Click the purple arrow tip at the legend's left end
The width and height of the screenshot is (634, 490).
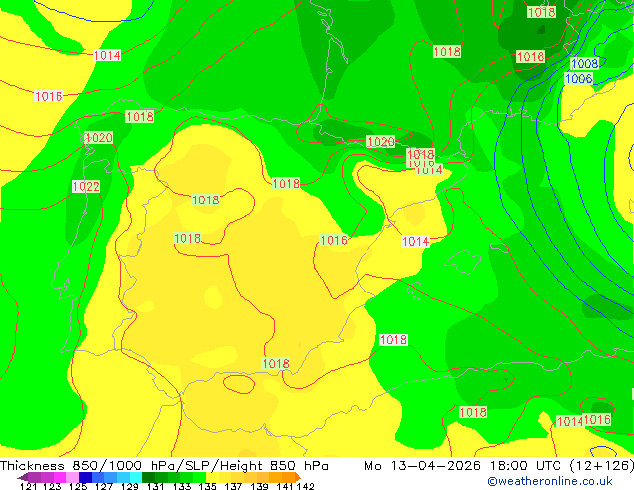click(23, 477)
